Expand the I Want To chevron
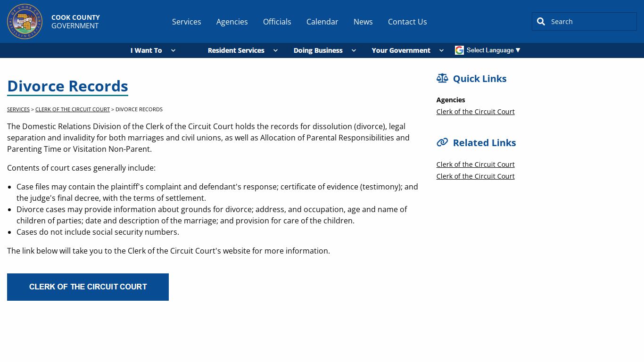Screen dimensions: 644x362 pos(173,50)
